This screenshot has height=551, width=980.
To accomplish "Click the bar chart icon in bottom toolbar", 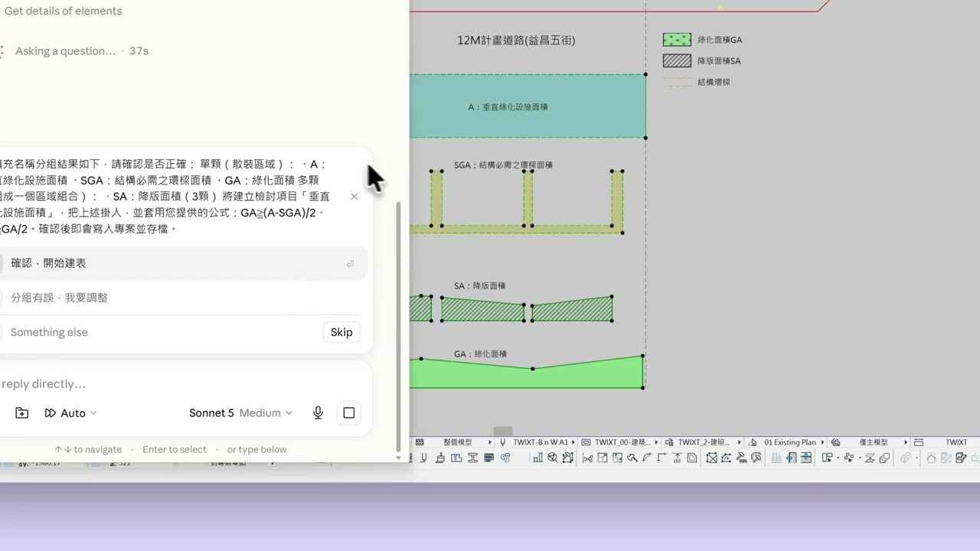I will [537, 458].
